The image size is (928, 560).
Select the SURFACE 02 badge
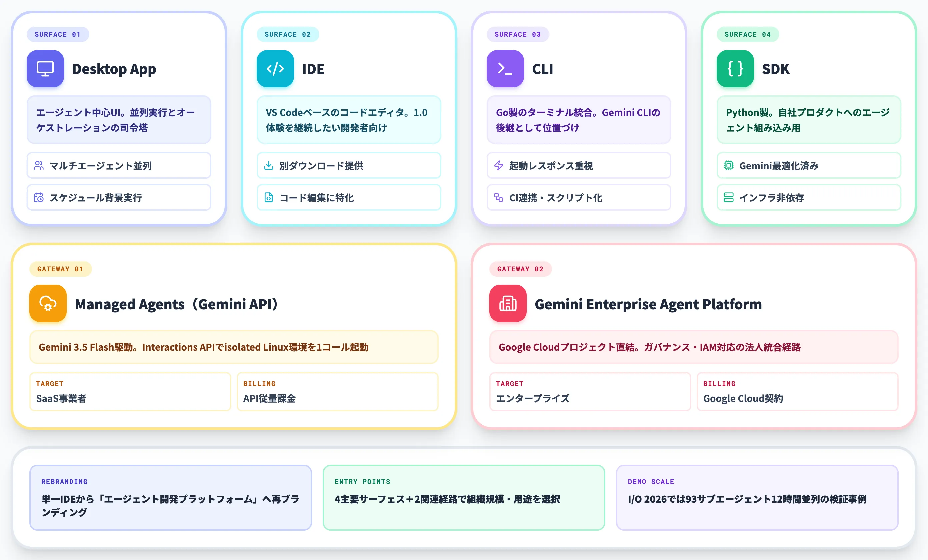point(288,34)
